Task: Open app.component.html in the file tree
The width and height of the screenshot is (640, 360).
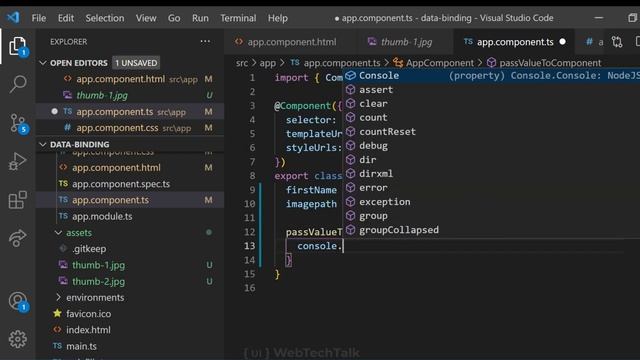Action: pyautogui.click(x=130, y=168)
